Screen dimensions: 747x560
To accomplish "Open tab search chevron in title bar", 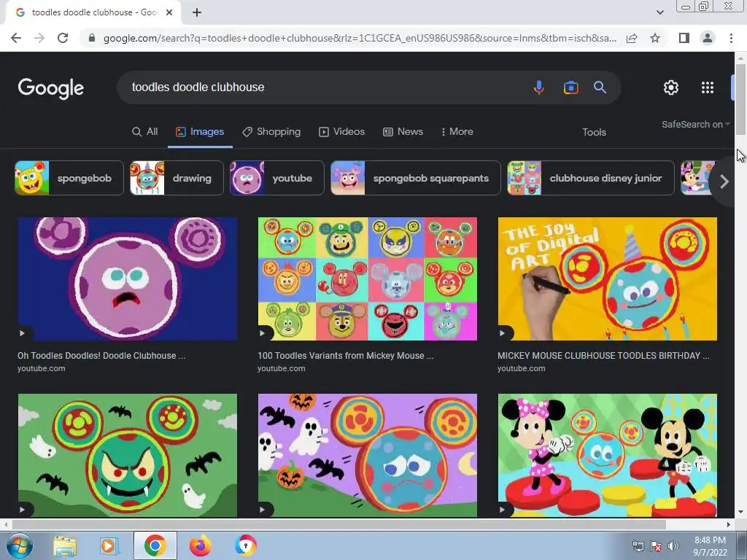I will tap(659, 13).
